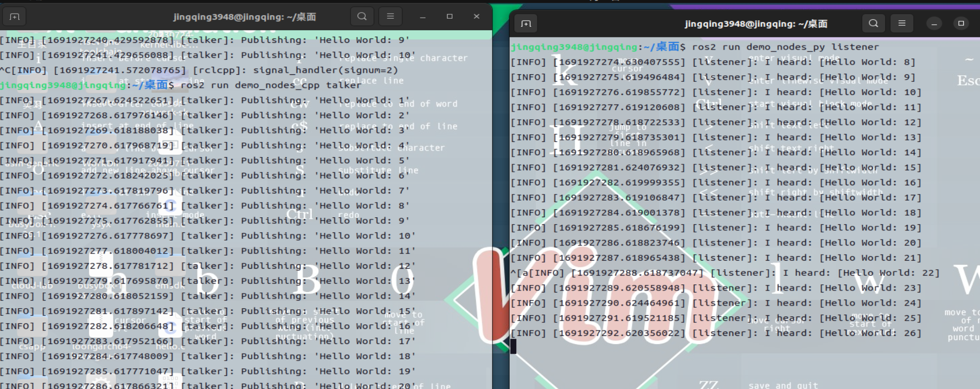Open hamburger menu in left terminal window
Viewport: 980px width, 389px height.
click(390, 17)
